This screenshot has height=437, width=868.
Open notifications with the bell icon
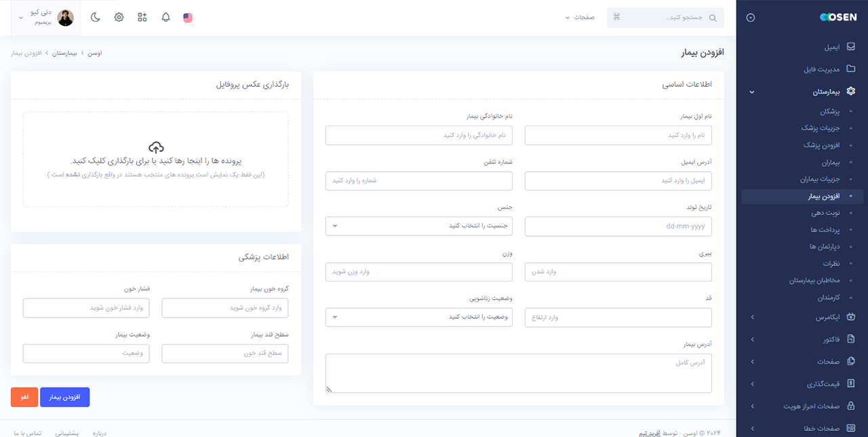(165, 17)
